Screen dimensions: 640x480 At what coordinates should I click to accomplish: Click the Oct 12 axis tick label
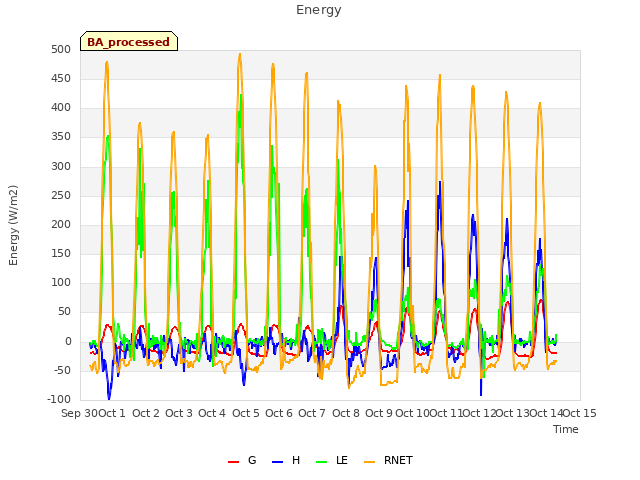[479, 413]
